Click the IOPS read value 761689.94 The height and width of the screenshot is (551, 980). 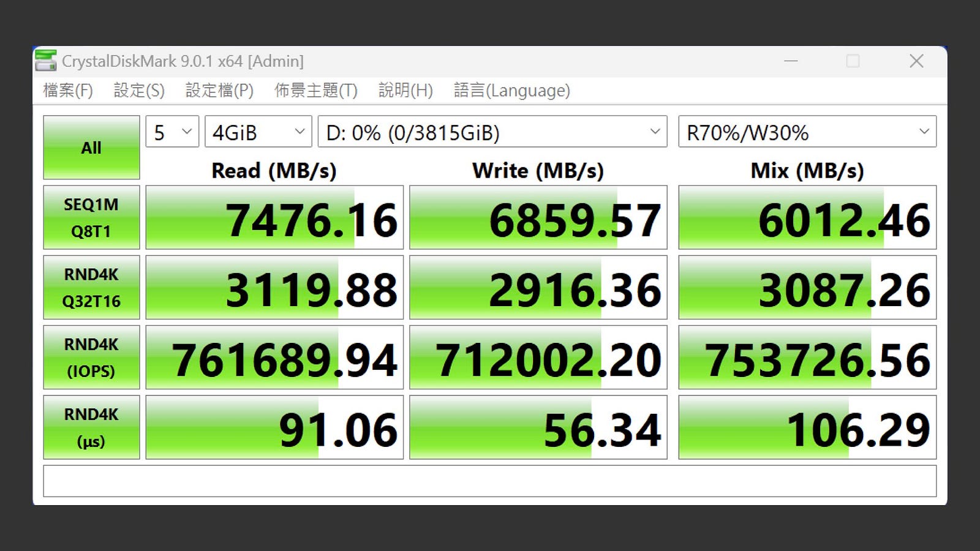(274, 357)
